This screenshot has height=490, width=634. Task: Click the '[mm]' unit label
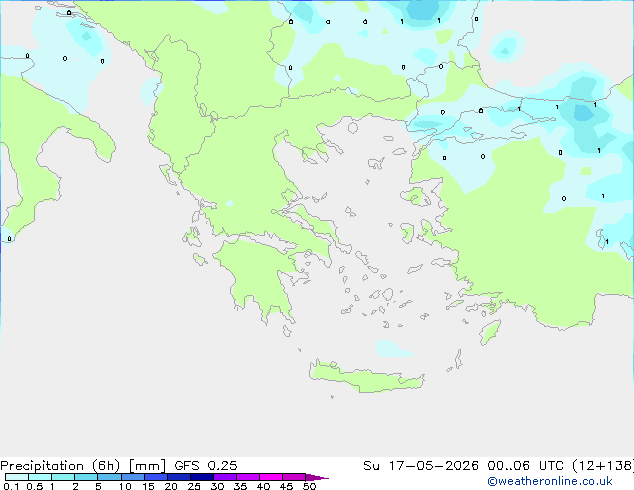click(147, 466)
